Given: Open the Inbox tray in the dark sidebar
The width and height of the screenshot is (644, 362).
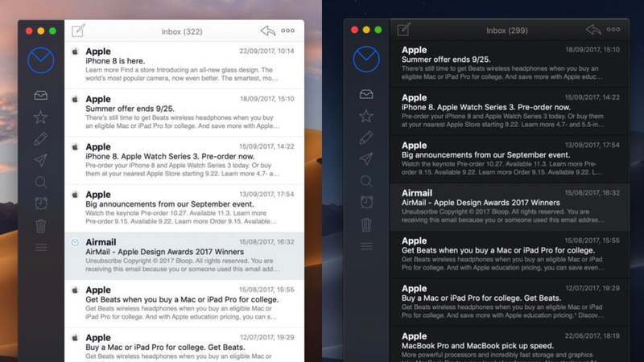Looking at the screenshot, I should coord(366,94).
